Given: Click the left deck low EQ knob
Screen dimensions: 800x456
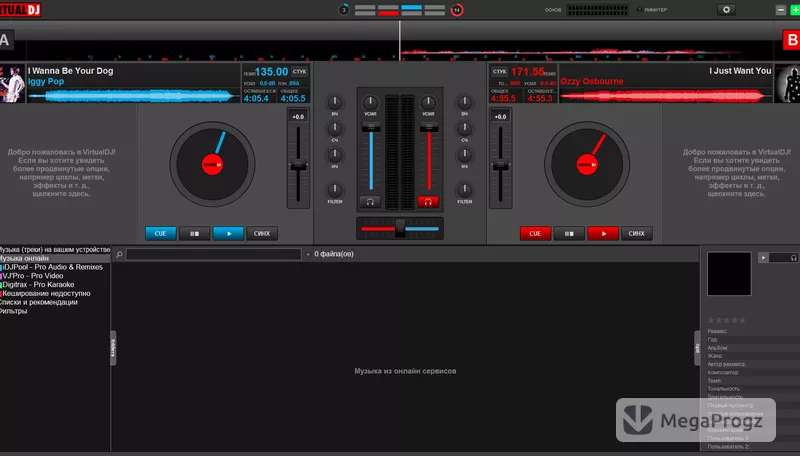Looking at the screenshot, I should [335, 155].
